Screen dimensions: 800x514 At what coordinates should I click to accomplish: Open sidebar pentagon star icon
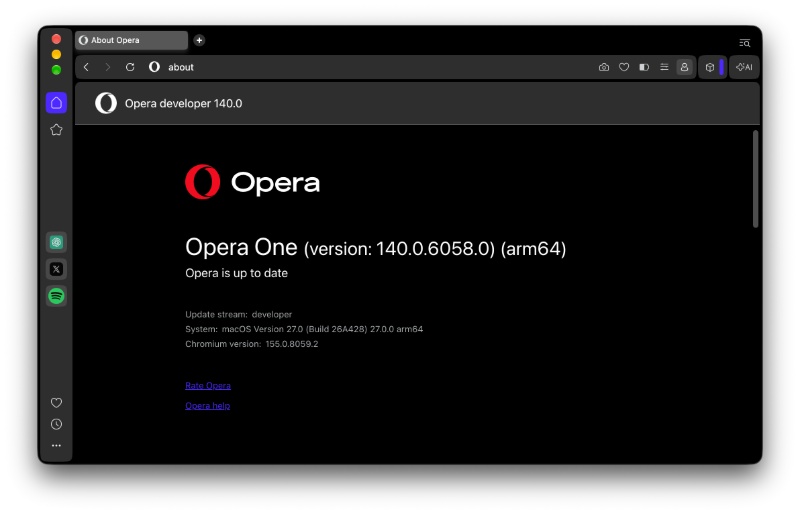[x=56, y=130]
